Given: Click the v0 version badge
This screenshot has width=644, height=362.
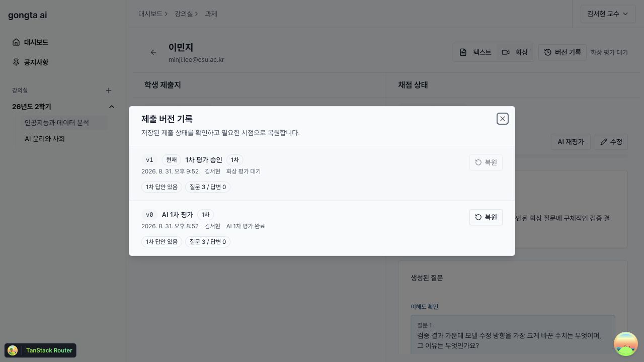Looking at the screenshot, I should (x=149, y=215).
